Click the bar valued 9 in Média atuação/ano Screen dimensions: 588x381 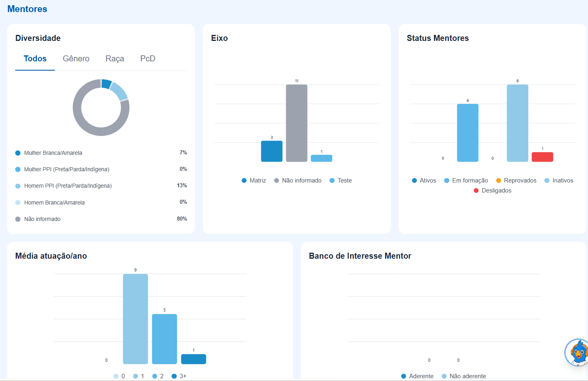135,319
